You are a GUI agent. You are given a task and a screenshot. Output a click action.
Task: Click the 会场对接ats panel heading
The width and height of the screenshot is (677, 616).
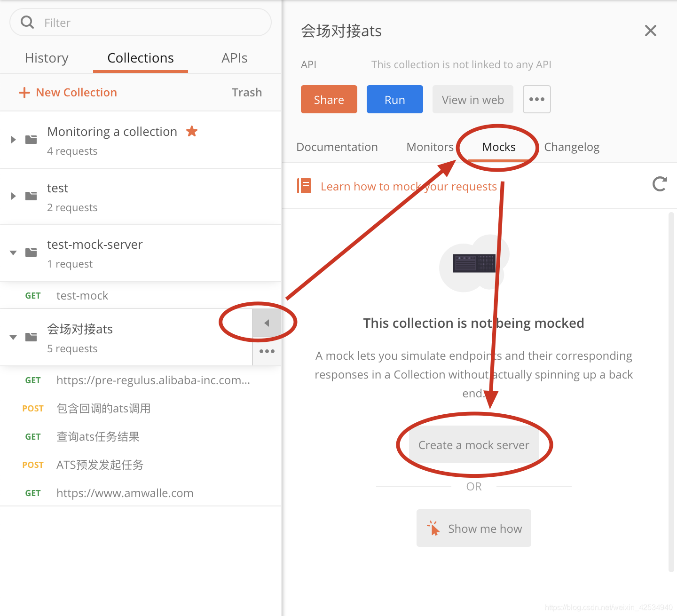pyautogui.click(x=341, y=31)
